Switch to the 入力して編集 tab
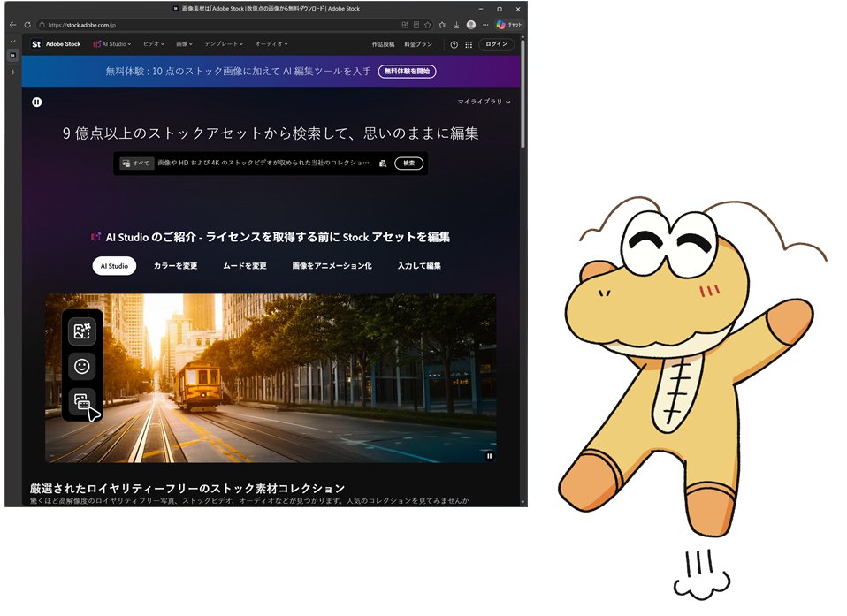This screenshot has width=847, height=616. pos(419,266)
